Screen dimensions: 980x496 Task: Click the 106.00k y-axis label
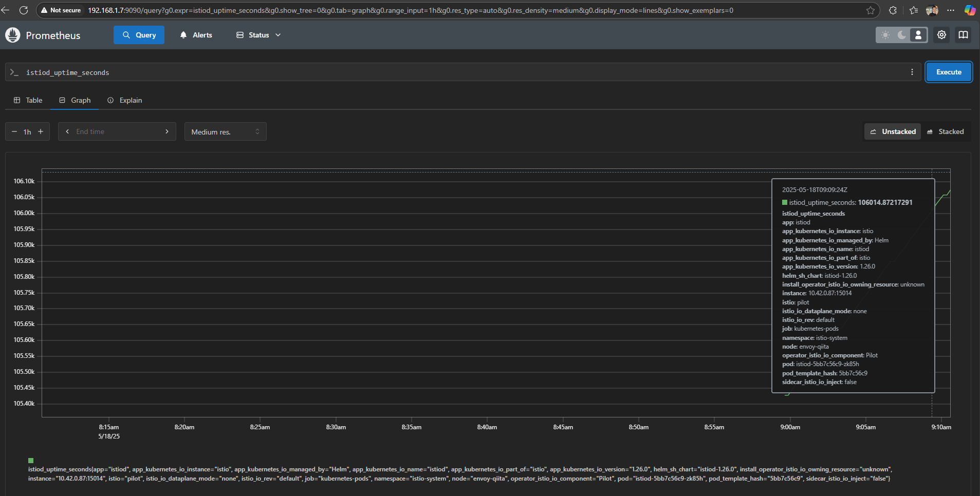coord(24,213)
